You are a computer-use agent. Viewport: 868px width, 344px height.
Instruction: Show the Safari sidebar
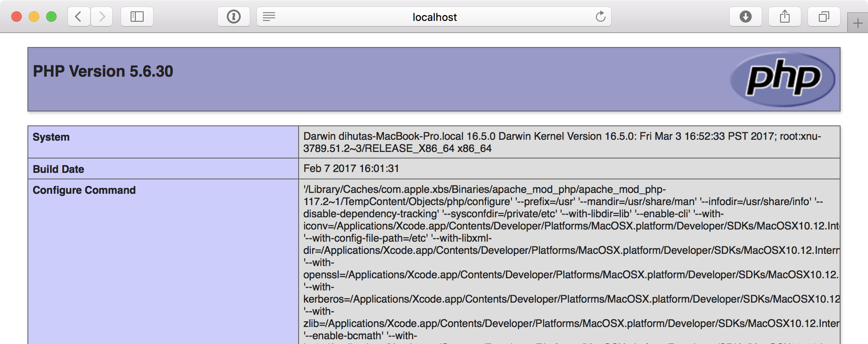tap(137, 17)
